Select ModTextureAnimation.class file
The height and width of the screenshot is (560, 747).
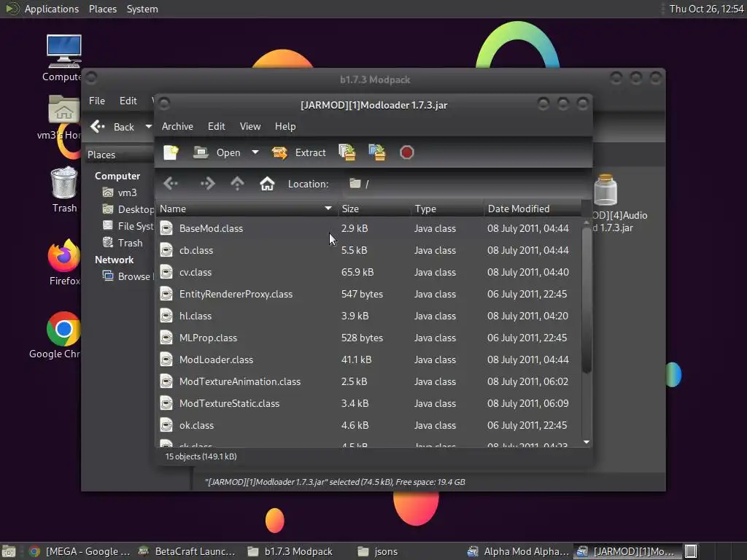coord(369,382)
